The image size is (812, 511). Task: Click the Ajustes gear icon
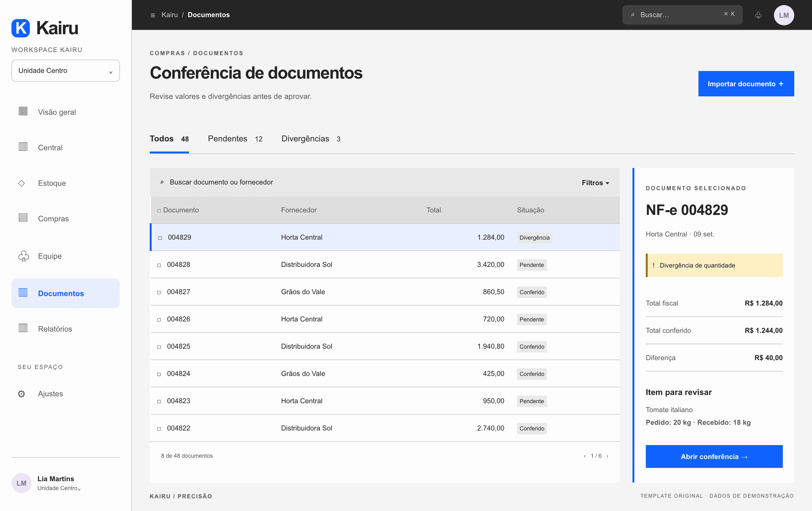[22, 394]
